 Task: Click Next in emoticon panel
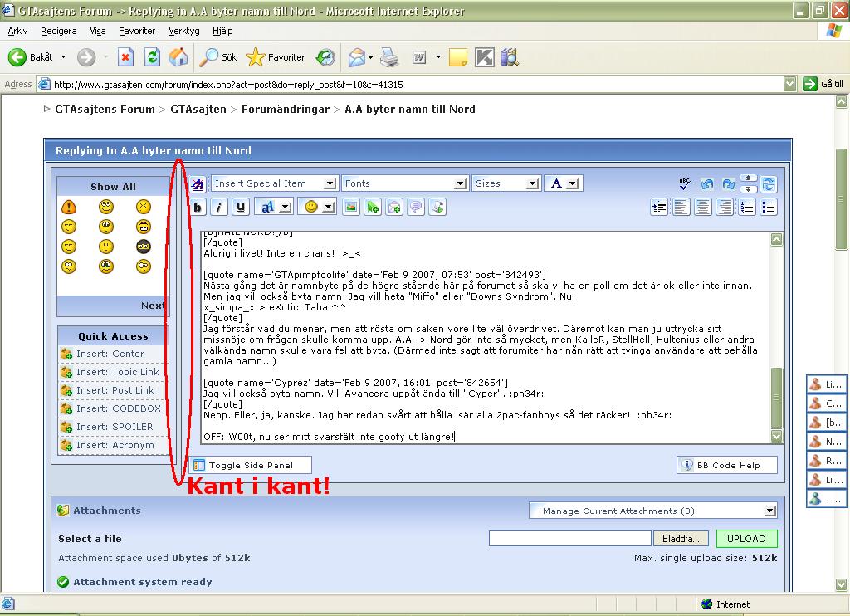153,306
